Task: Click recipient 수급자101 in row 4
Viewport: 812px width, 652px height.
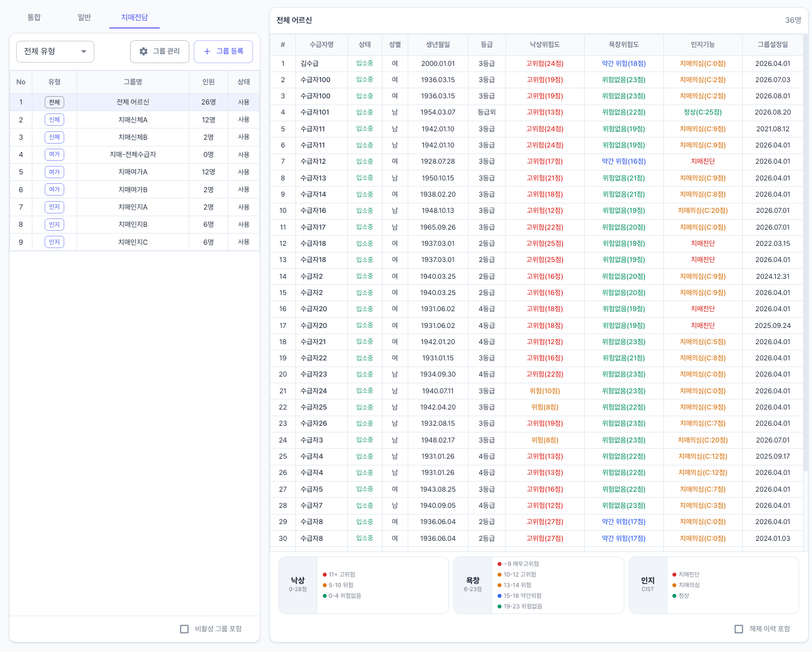Action: point(315,112)
